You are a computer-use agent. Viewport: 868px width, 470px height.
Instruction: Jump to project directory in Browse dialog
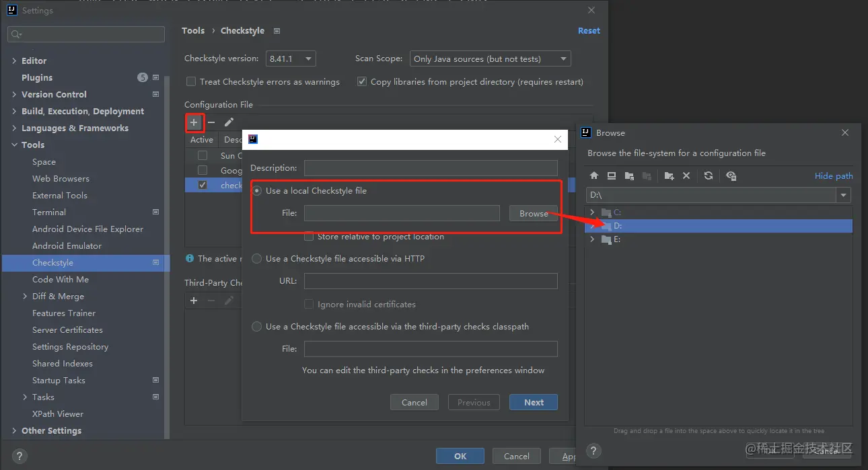[629, 175]
